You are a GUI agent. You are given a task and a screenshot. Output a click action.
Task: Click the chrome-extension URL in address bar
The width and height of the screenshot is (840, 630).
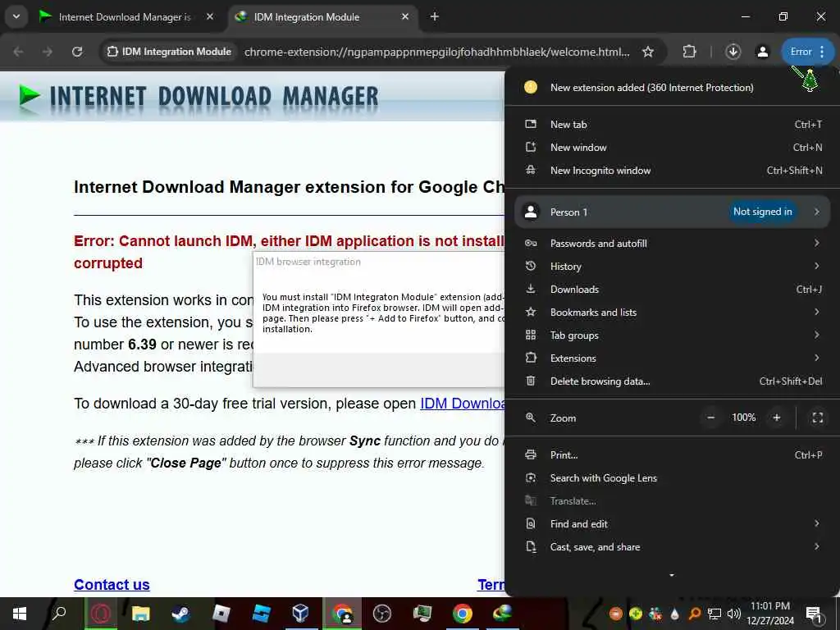436,52
